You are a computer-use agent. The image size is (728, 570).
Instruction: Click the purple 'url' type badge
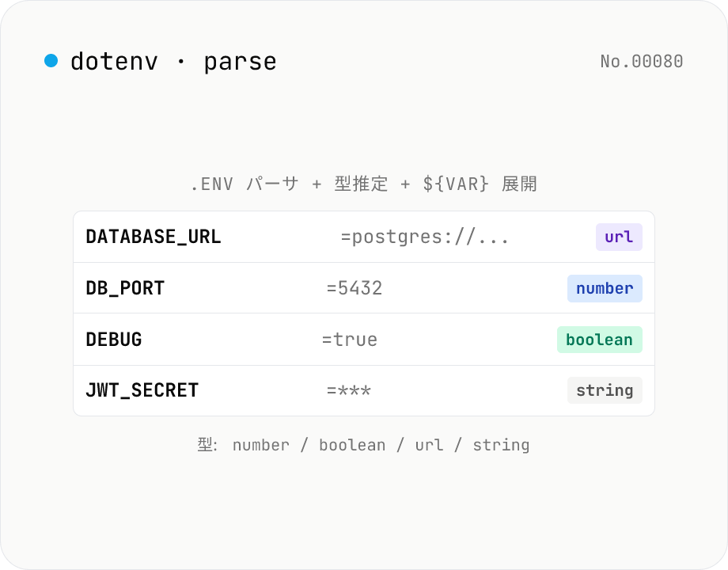(619, 237)
